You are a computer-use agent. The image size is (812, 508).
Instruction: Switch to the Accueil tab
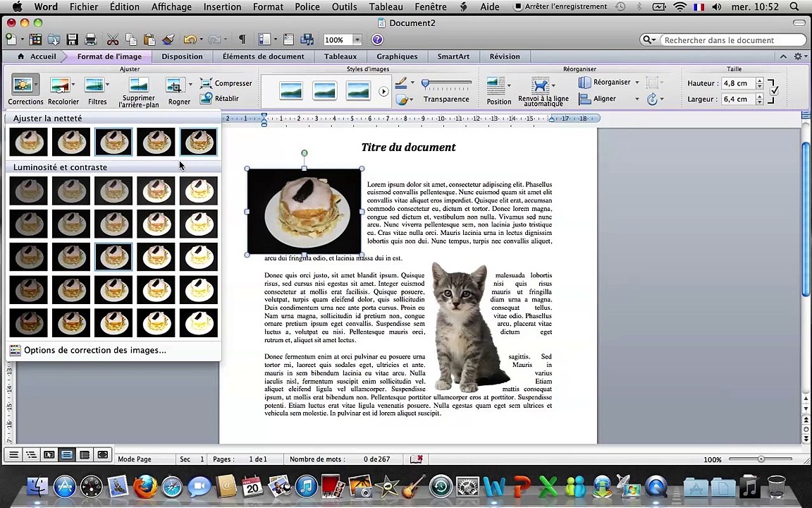37,56
